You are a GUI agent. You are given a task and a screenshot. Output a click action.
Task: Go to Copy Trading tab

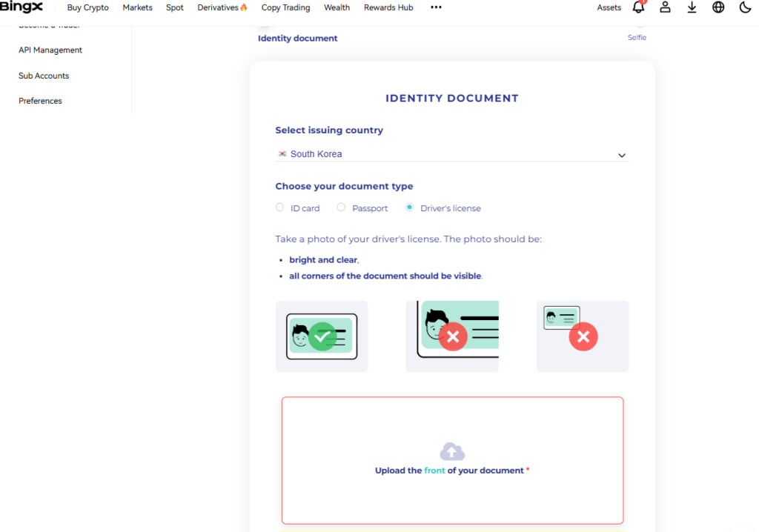point(285,7)
